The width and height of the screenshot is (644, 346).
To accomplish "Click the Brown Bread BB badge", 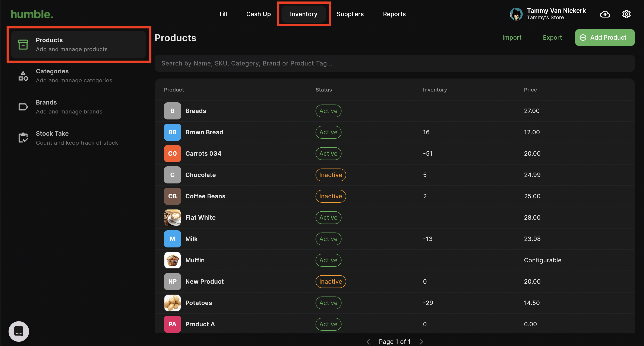I will pyautogui.click(x=172, y=132).
